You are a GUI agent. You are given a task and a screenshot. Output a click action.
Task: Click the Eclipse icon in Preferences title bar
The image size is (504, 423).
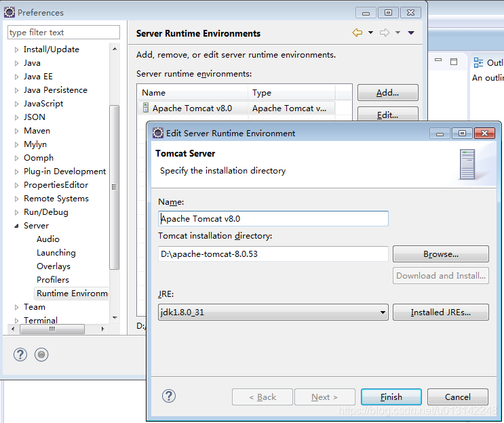point(9,12)
